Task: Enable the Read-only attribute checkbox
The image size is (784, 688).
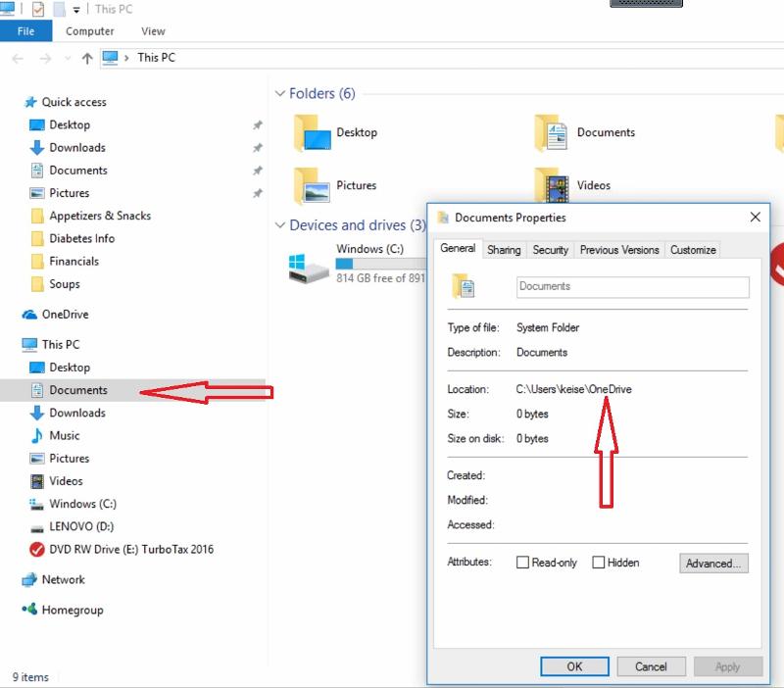Action: pos(523,563)
